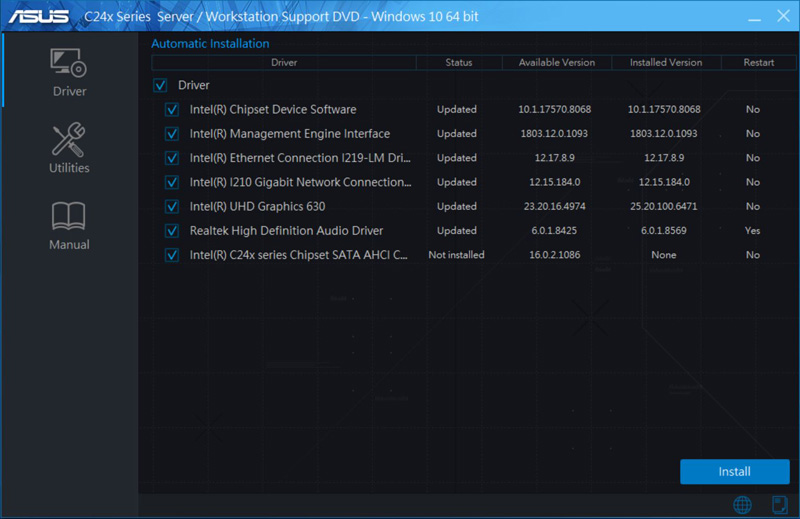
Task: Toggle Realtek High Definition Audio checkbox
Action: pyautogui.click(x=172, y=231)
